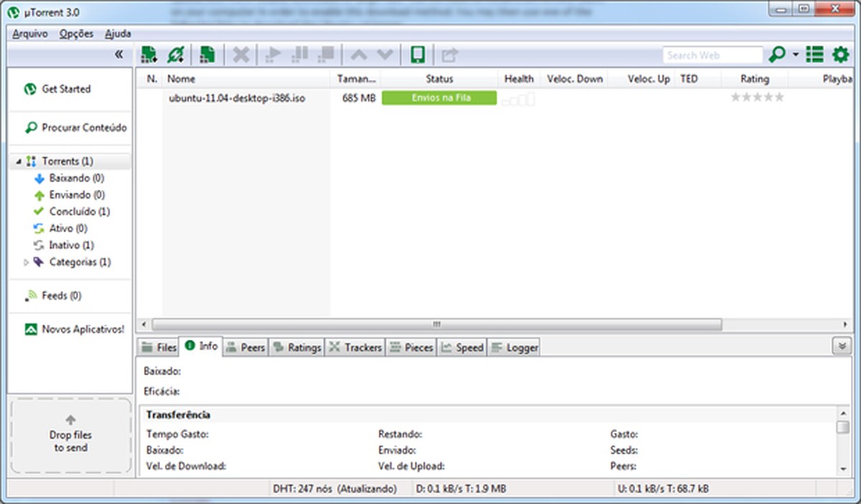Switch to the Pieces tab
This screenshot has height=504, width=861.
(x=411, y=348)
